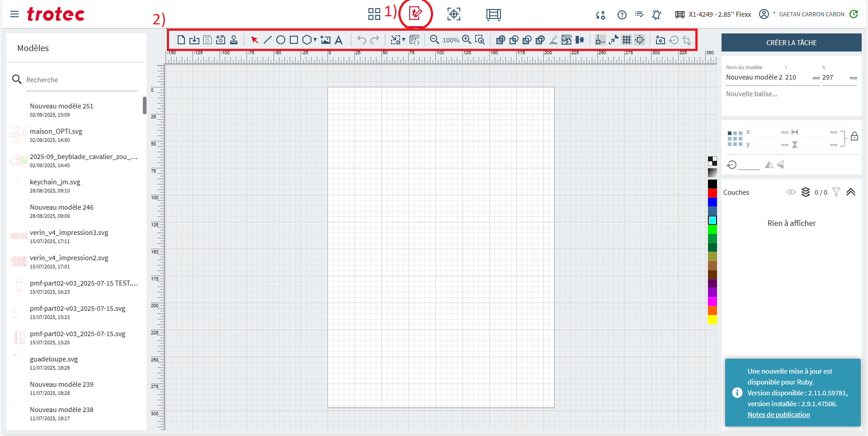The height and width of the screenshot is (436, 868).
Task: Select the circle drawing tool
Action: [x=281, y=40]
